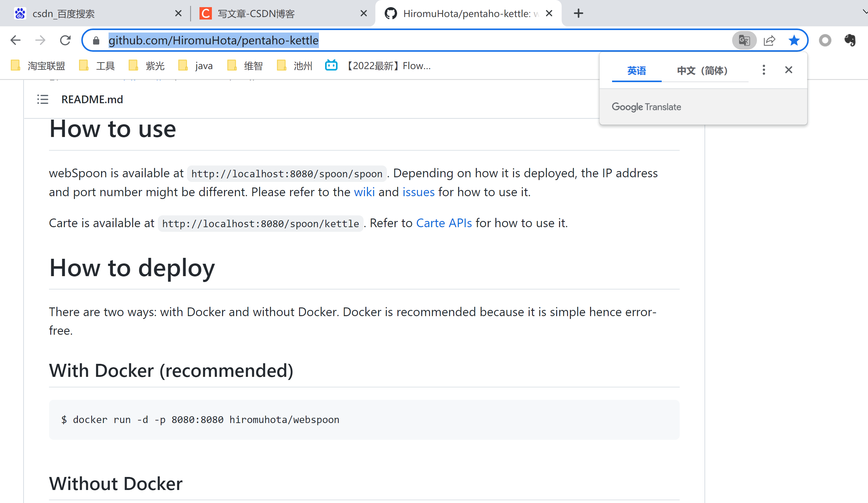Click the How to use heading
Viewport: 868px width, 503px height.
[113, 129]
